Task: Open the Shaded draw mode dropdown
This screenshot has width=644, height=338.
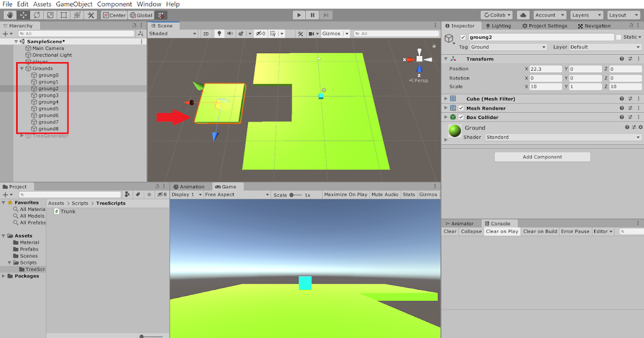Action: click(172, 33)
